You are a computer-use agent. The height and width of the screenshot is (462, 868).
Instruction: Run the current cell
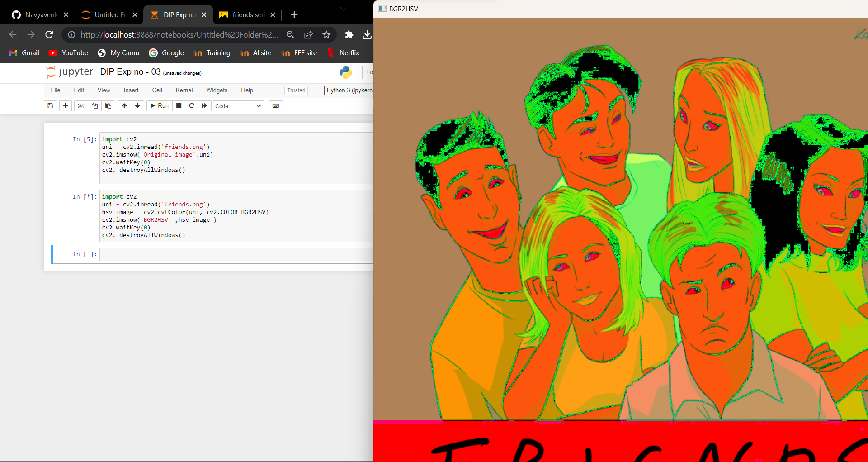[160, 106]
